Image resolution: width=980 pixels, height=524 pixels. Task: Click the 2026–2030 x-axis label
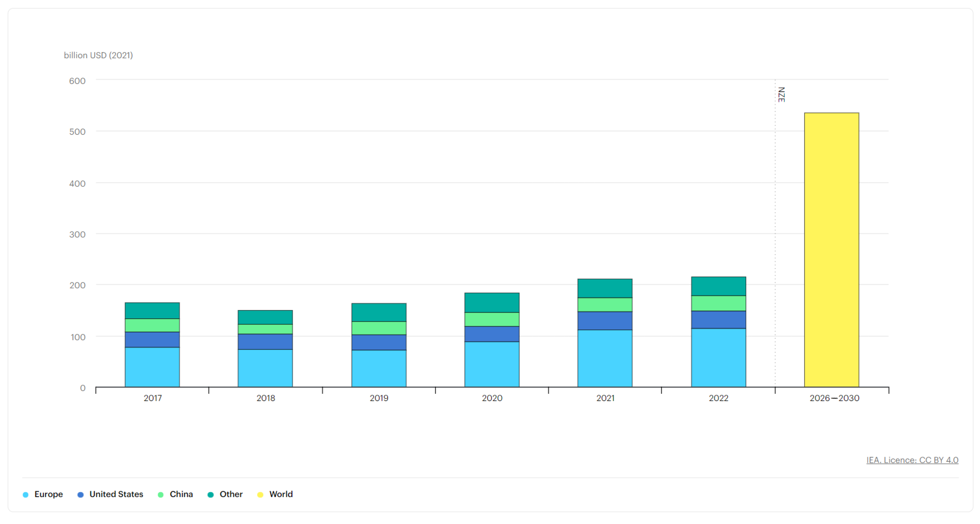click(x=834, y=398)
